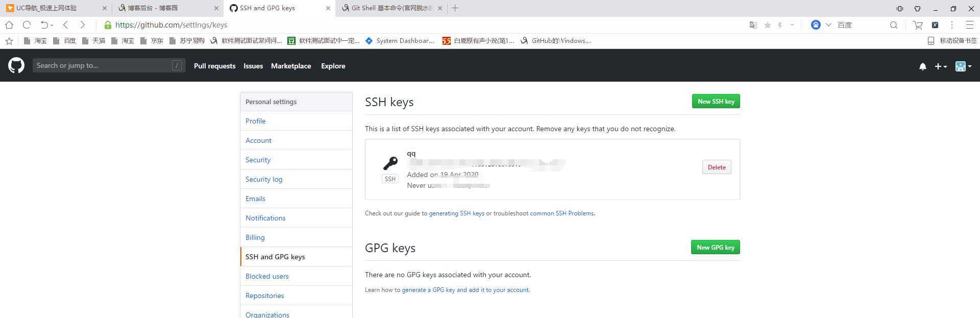
Task: Open the generating SSH keys guide link
Action: click(456, 213)
